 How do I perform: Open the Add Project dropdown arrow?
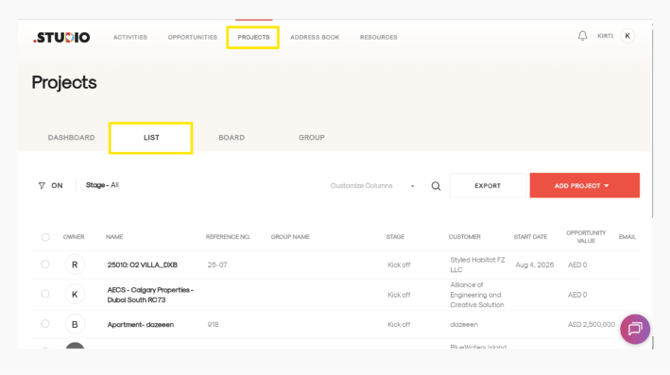[x=606, y=186]
